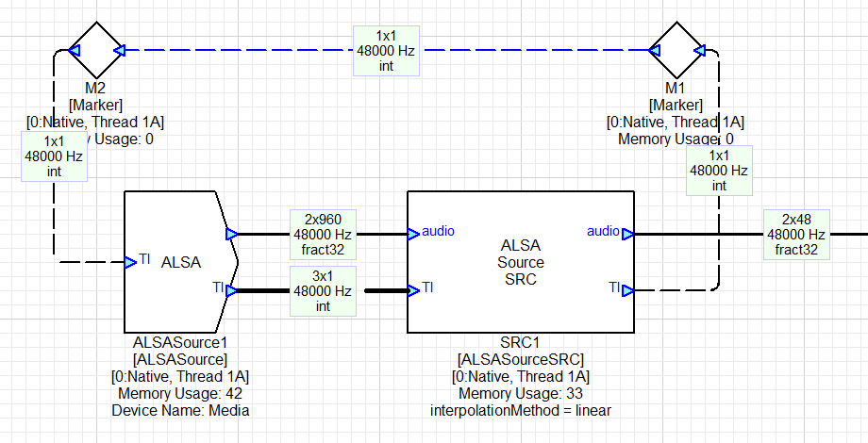Click M2 marker's left output pin

(x=75, y=51)
